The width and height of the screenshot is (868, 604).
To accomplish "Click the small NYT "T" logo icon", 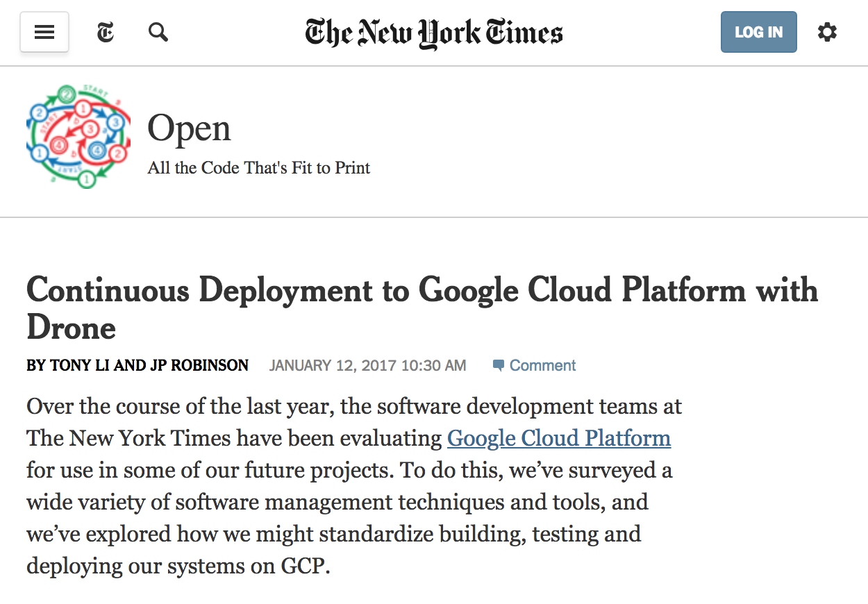I will (106, 32).
